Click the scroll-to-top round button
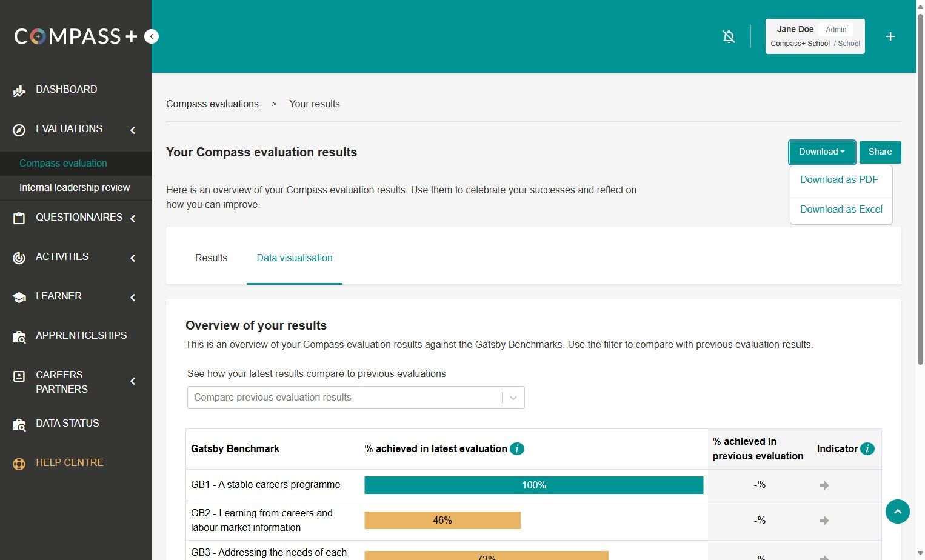Viewport: 925px width, 560px height. click(898, 512)
